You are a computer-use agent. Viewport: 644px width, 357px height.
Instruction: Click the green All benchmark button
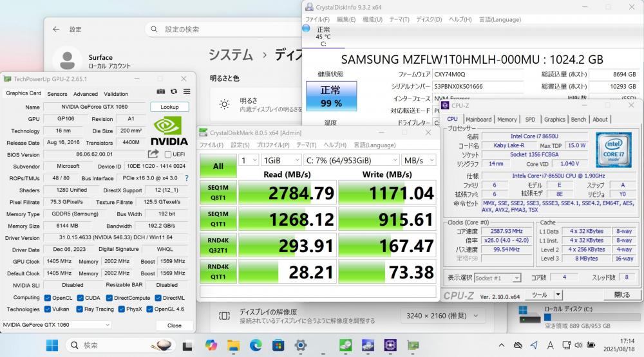218,166
